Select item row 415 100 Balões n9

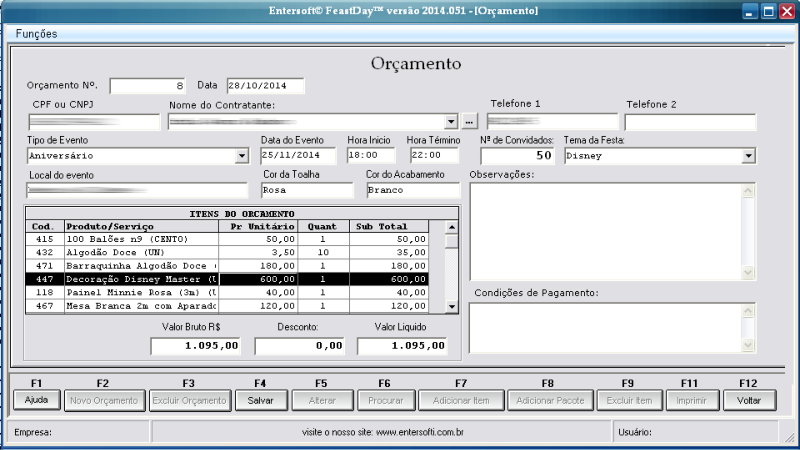point(228,239)
